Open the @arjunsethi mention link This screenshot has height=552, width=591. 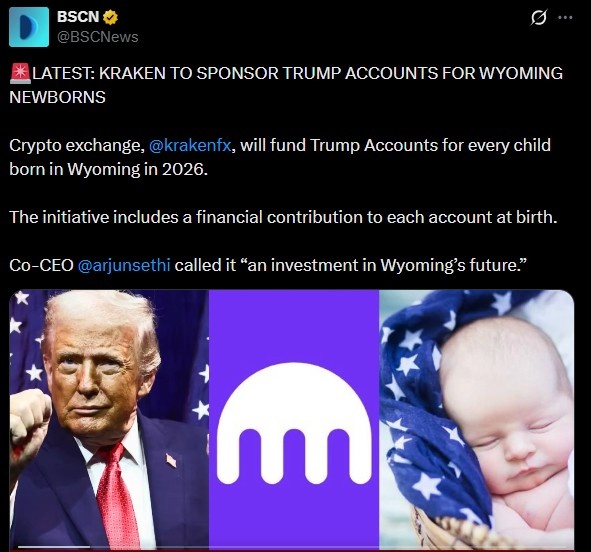124,265
